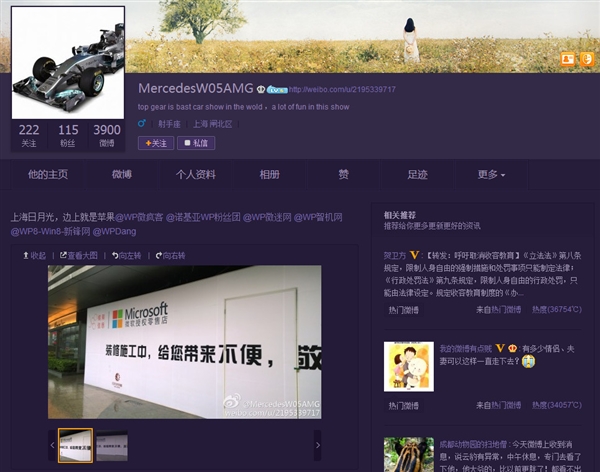Click the next thumbnail arrow
Screen dimensions: 600x472
[x=318, y=445]
